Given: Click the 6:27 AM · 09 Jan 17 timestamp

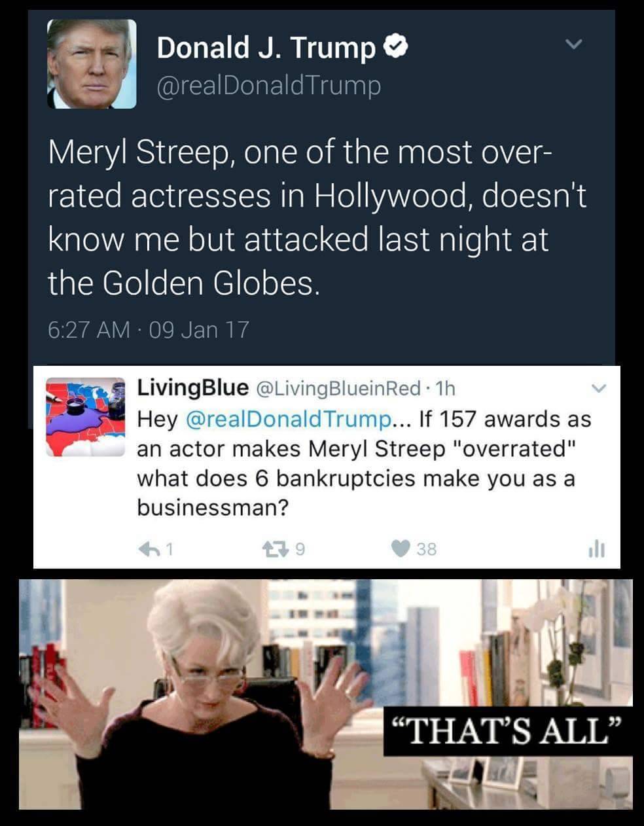Looking at the screenshot, I should [149, 329].
